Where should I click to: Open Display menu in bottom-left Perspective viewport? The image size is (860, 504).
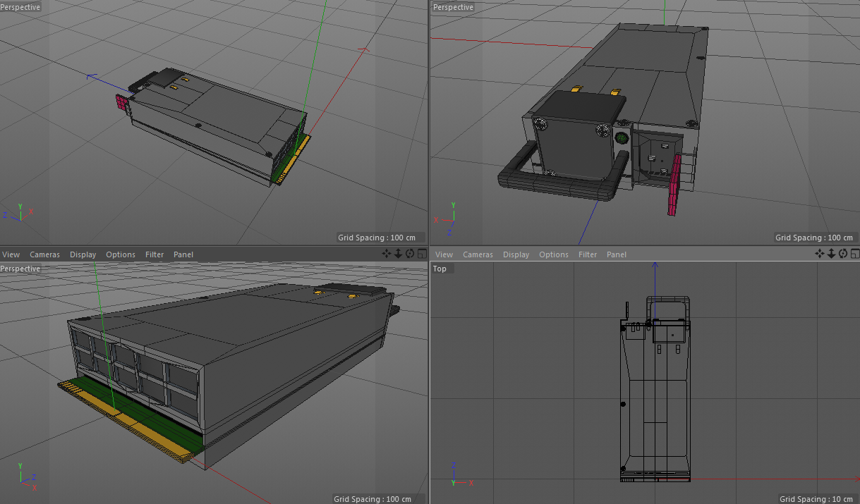tap(83, 254)
